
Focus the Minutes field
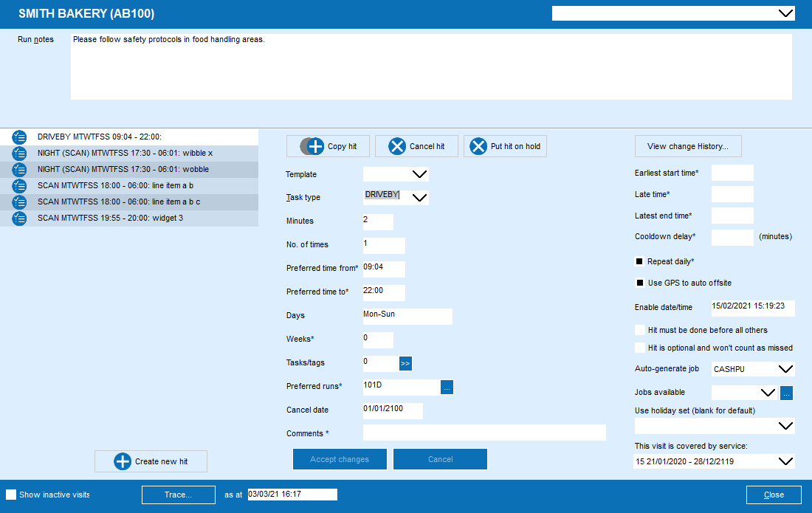coord(378,221)
